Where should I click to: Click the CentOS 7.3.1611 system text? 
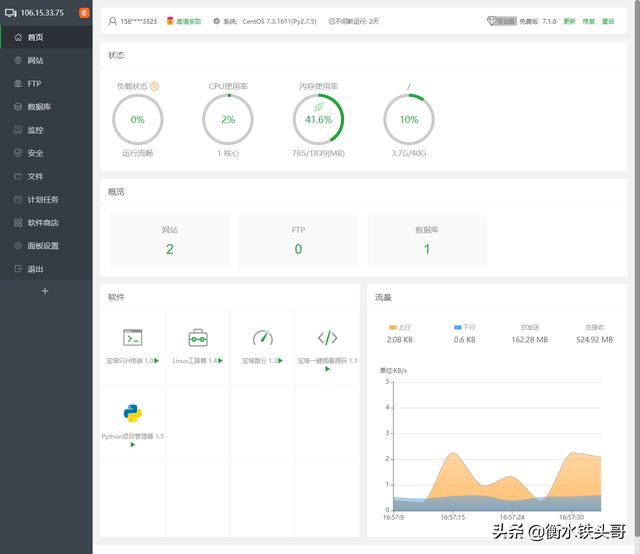tap(279, 21)
